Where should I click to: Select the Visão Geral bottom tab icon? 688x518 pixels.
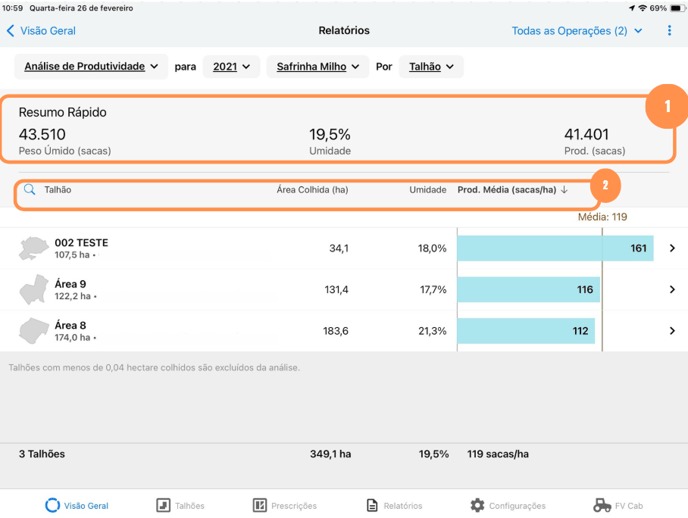pyautogui.click(x=52, y=506)
